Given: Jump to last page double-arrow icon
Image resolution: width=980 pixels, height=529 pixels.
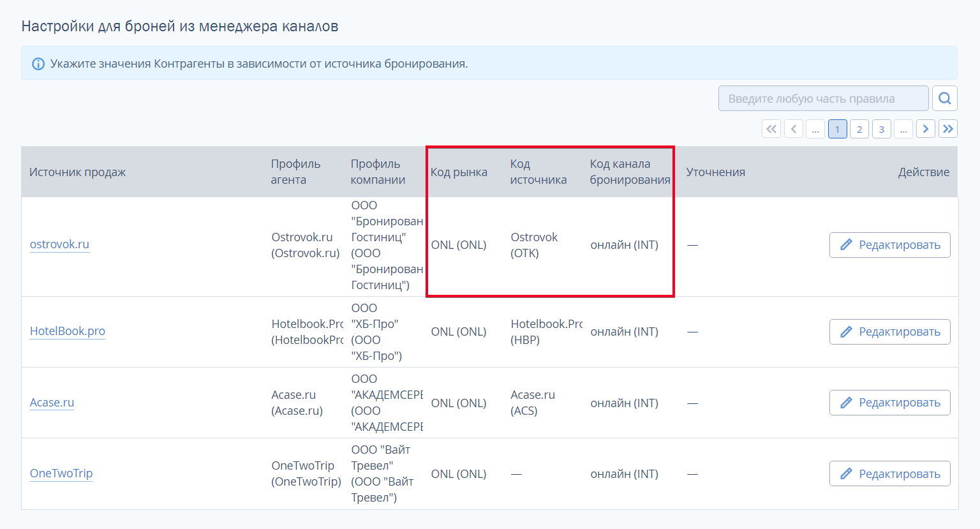Looking at the screenshot, I should (x=948, y=129).
